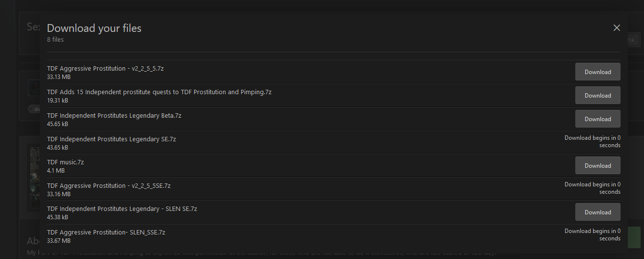644x259 pixels.
Task: Click the SLEN_SSE.7z file name
Action: 106,232
